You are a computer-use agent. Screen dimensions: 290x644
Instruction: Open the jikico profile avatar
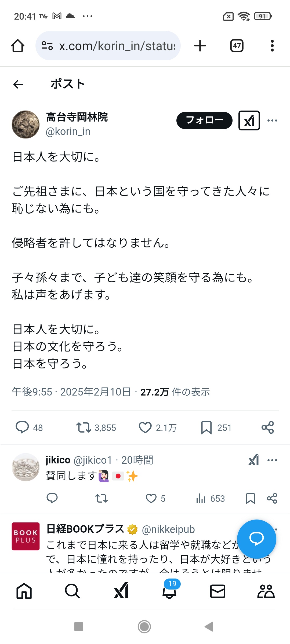point(26,467)
